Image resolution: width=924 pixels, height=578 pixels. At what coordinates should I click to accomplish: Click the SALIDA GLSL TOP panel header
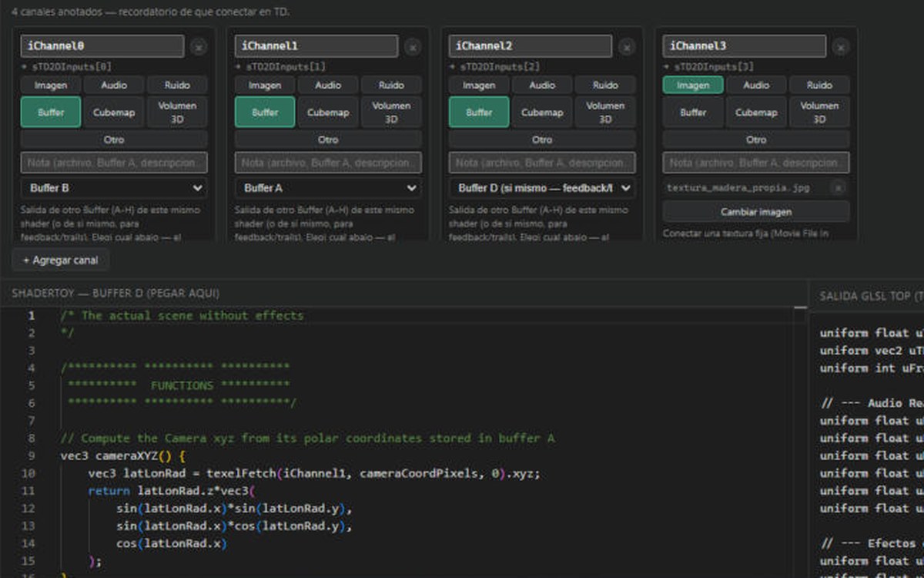(x=871, y=296)
